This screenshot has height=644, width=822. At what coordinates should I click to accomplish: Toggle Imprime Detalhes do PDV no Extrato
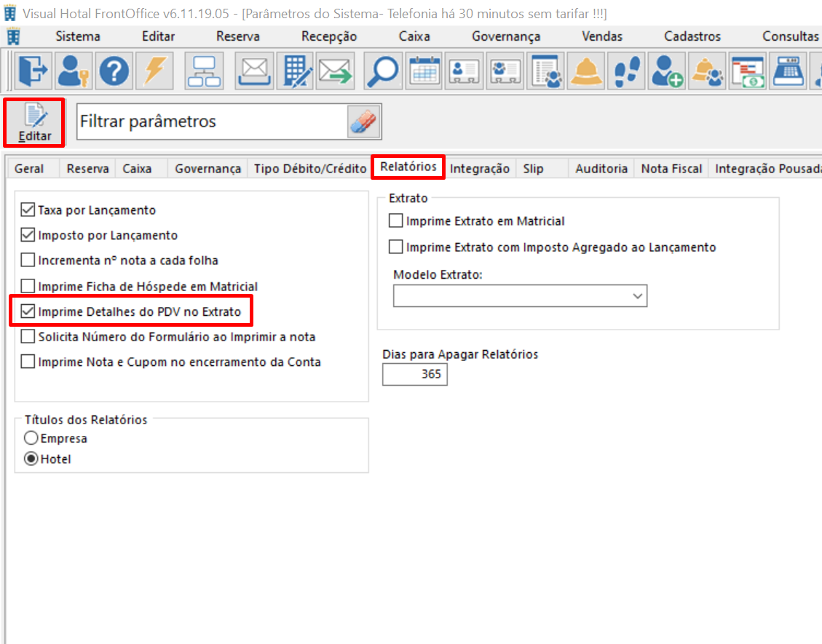click(x=28, y=311)
